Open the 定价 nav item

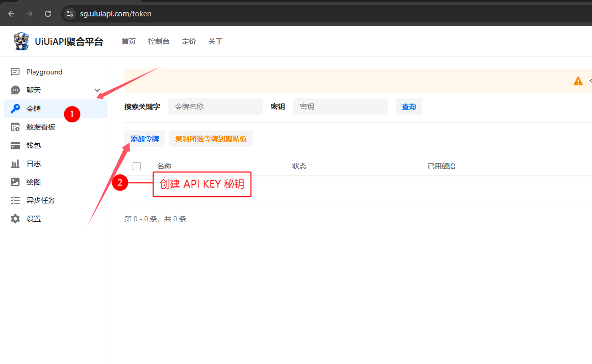coord(189,41)
